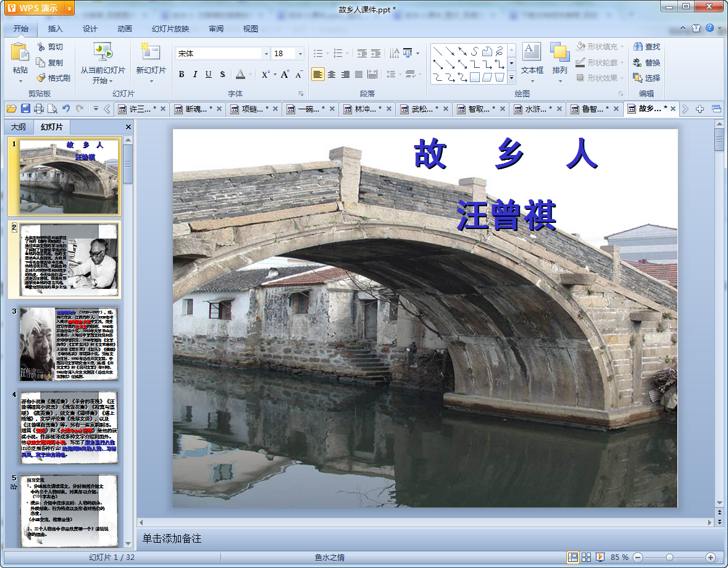This screenshot has height=568, width=728.
Task: Select slide 4 thumbnail
Action: pyautogui.click(x=69, y=427)
